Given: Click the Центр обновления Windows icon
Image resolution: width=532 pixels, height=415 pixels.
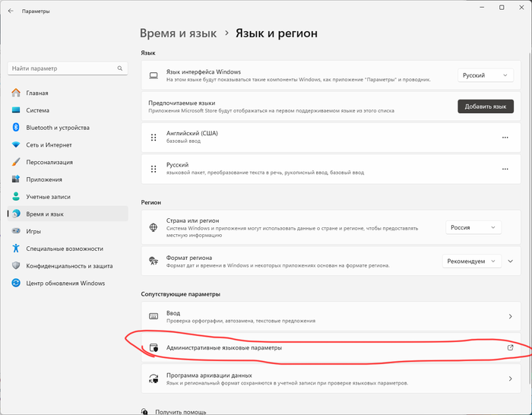Looking at the screenshot, I should [x=16, y=283].
